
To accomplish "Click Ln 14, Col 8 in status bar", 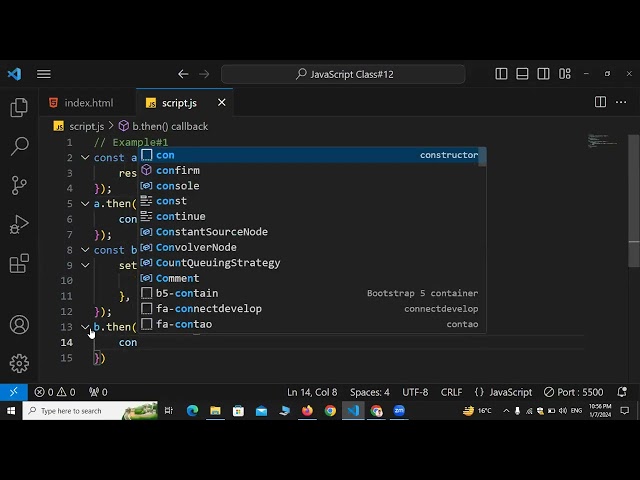I will (x=312, y=392).
